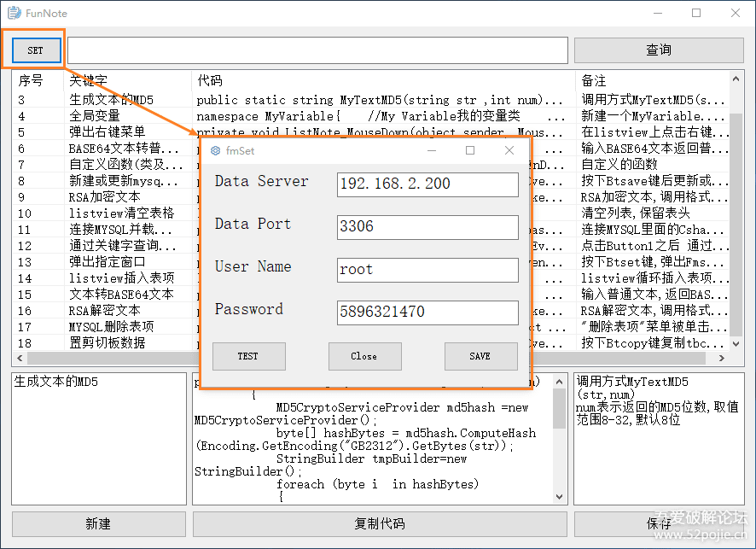Click the FunNote icon in the title bar

coord(13,14)
